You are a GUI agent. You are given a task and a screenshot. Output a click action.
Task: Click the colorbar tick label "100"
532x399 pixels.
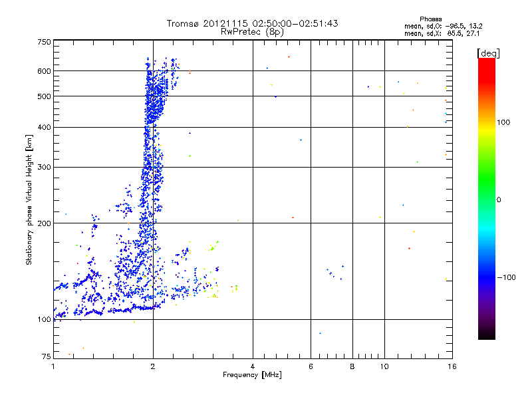coord(503,122)
